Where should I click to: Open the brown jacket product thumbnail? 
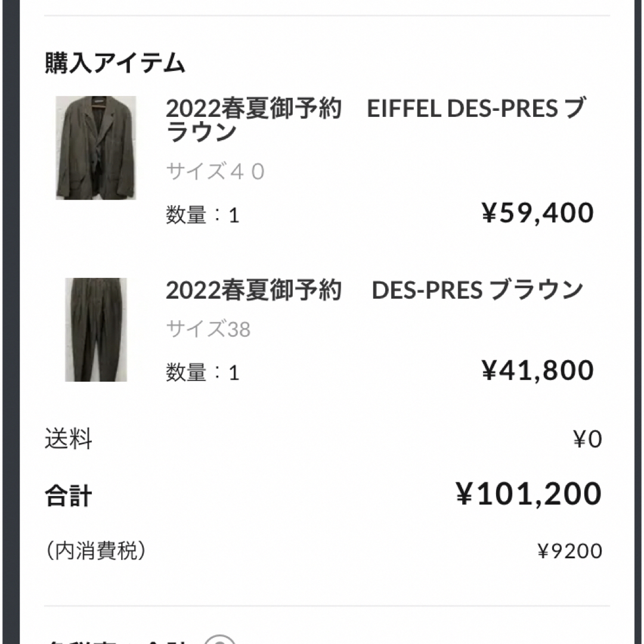95,148
